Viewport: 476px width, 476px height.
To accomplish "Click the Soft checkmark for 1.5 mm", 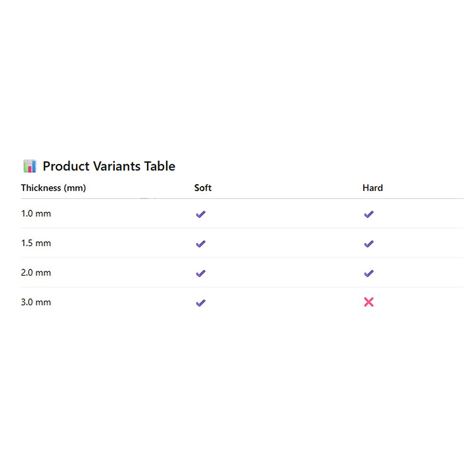I will point(201,244).
